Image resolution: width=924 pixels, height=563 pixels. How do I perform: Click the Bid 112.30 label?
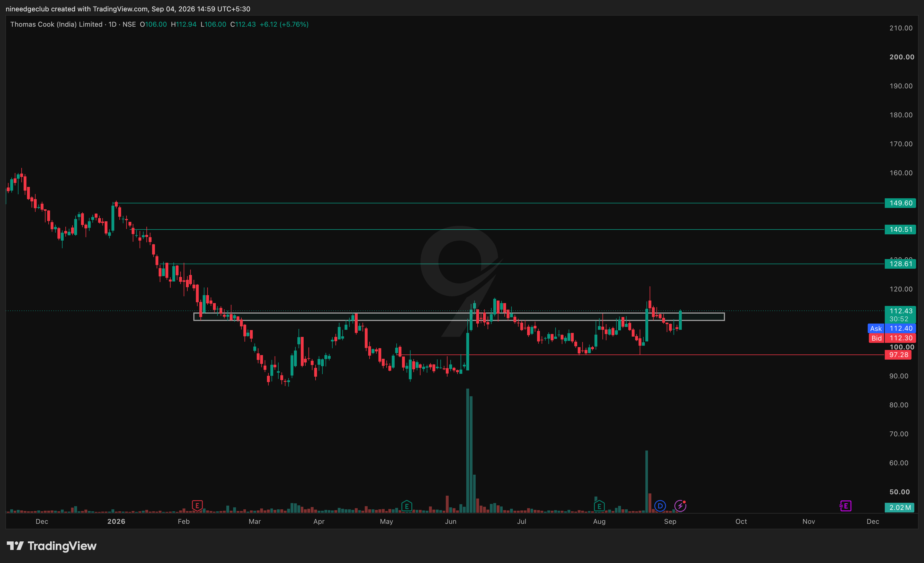892,338
